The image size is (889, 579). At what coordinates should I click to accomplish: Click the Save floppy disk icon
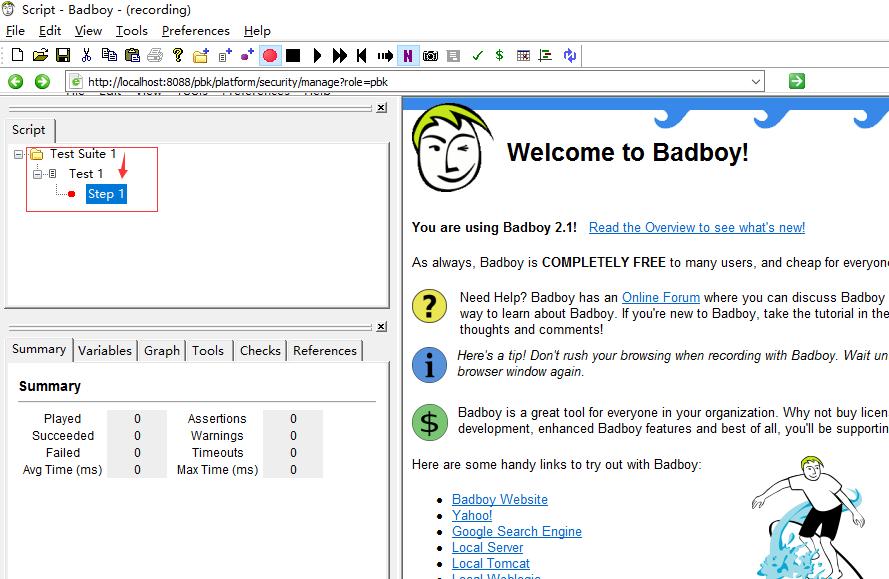click(63, 56)
